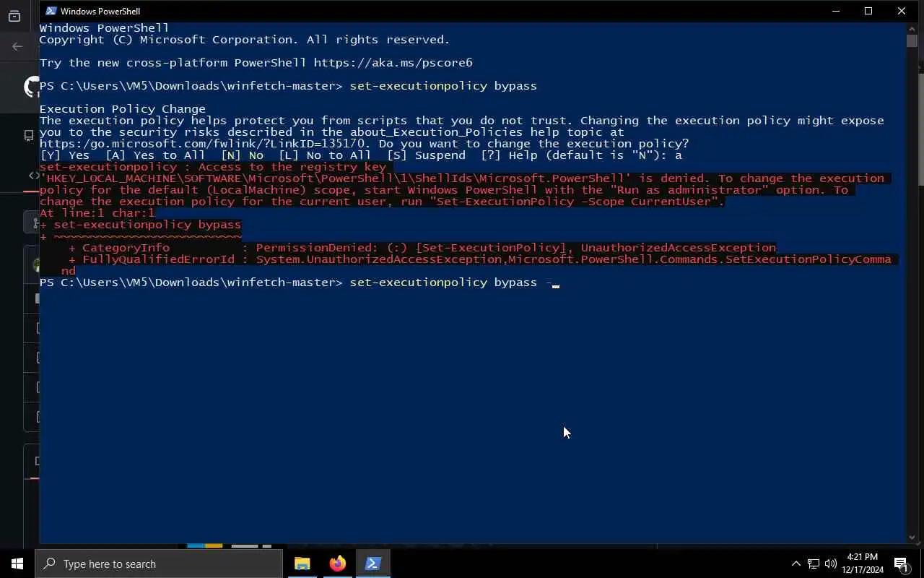This screenshot has width=924, height=578.
Task: Click the go.microsoft.com fwlink URL text
Action: (x=202, y=144)
